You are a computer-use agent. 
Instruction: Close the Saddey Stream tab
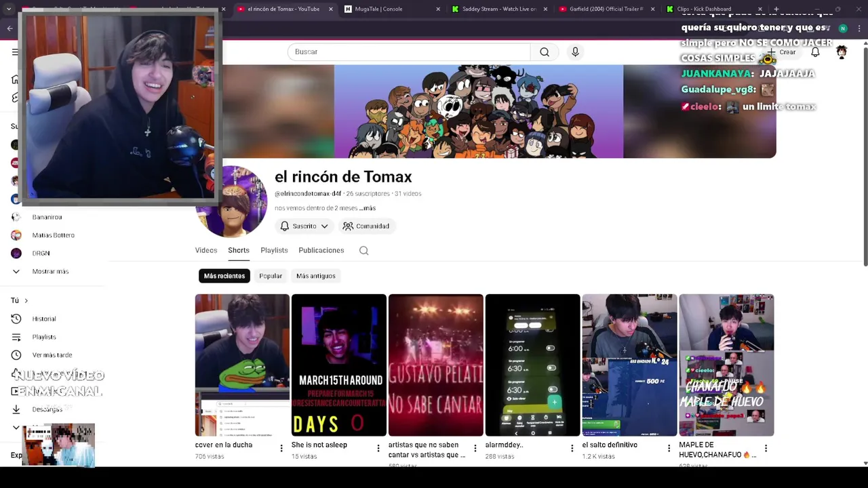pos(545,9)
